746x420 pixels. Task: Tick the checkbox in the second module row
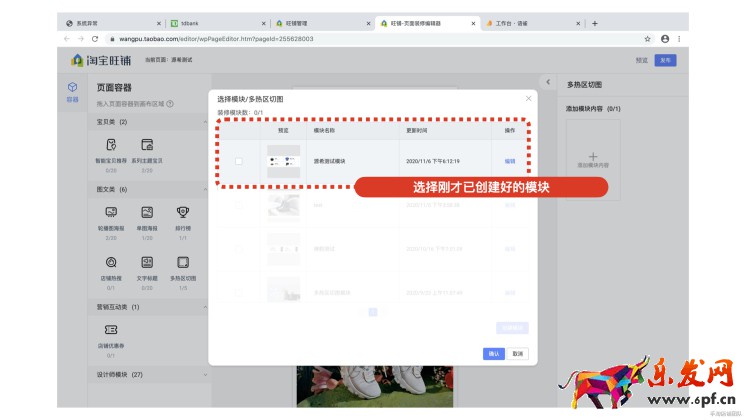(x=238, y=206)
